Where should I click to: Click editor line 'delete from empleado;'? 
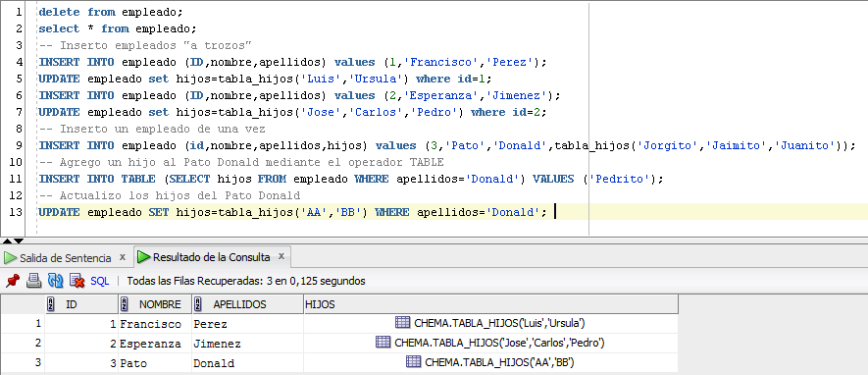[x=111, y=12]
